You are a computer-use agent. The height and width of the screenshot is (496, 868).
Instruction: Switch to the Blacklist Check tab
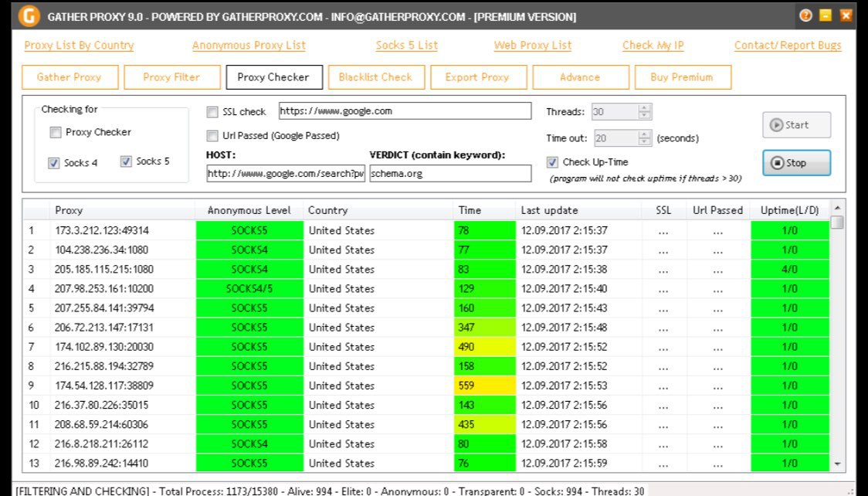point(375,77)
